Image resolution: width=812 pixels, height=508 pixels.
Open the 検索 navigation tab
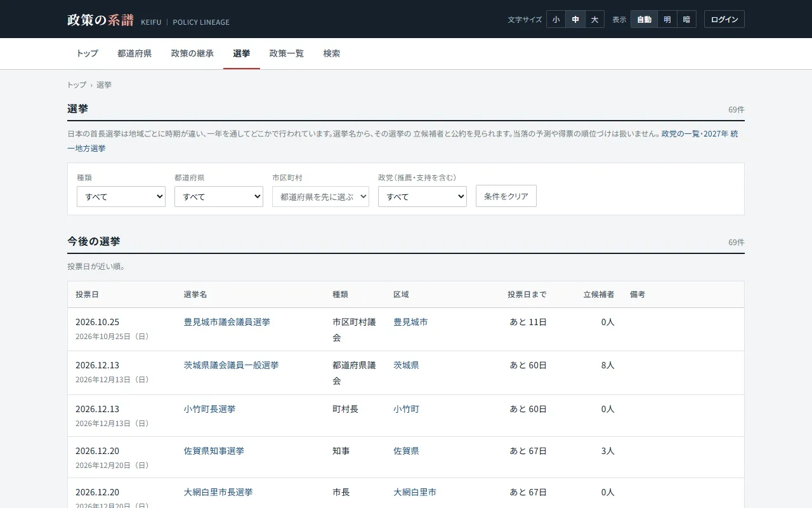coord(332,53)
